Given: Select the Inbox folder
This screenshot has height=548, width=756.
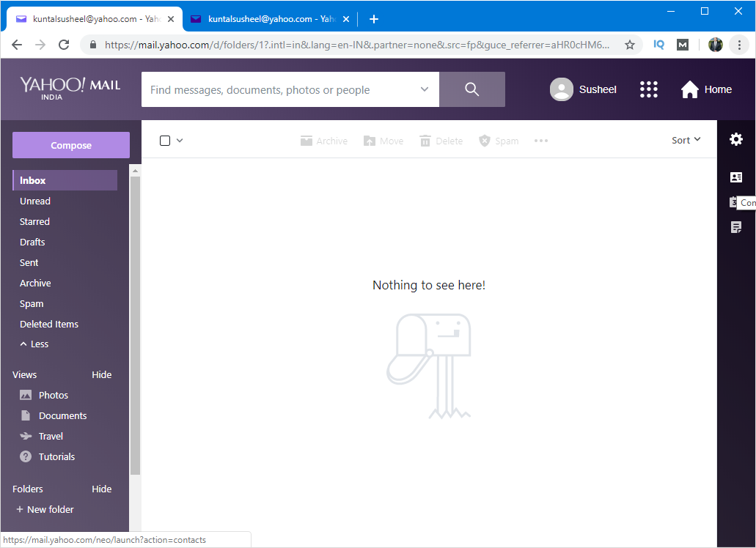Looking at the screenshot, I should pos(65,180).
